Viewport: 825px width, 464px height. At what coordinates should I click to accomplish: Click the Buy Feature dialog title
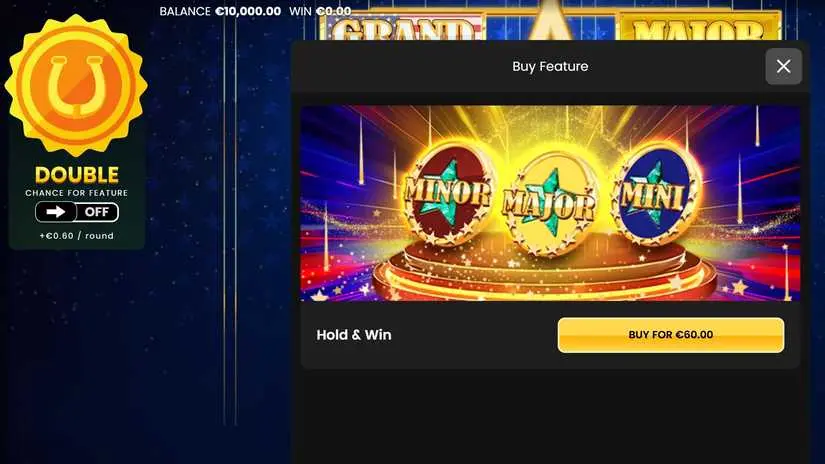tap(550, 66)
